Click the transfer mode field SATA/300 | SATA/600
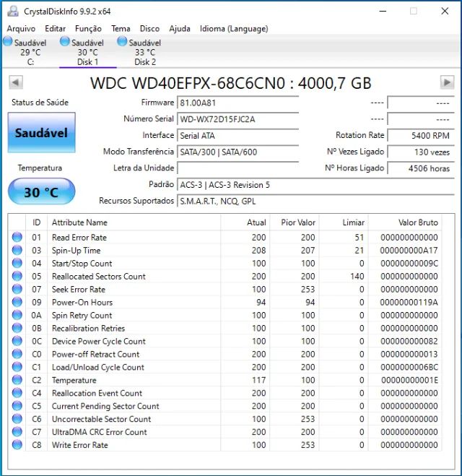Image resolution: width=462 pixels, height=476 pixels. coord(237,152)
